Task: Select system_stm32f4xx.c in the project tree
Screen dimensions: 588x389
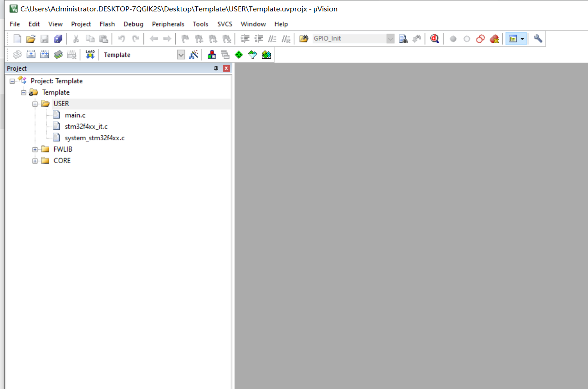Action: coord(95,138)
